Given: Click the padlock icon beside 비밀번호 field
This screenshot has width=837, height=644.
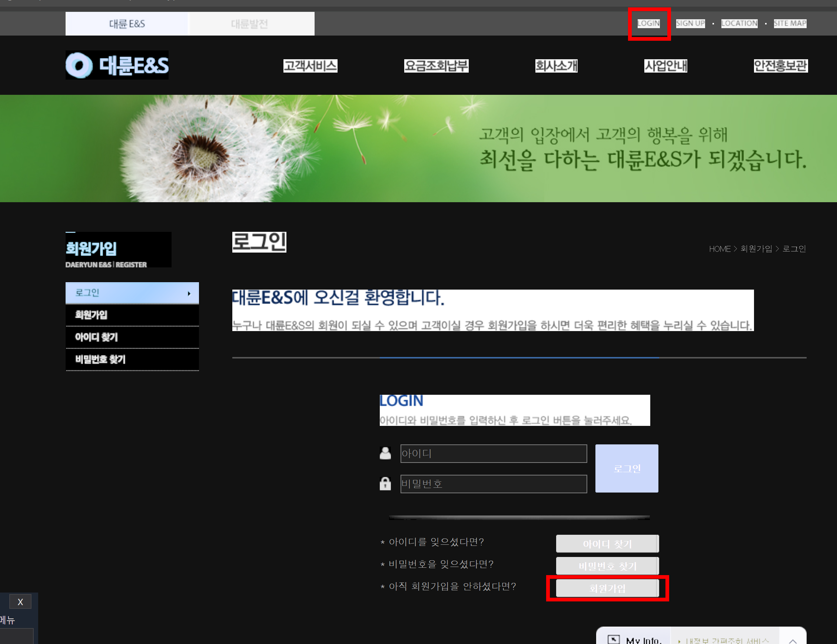Looking at the screenshot, I should point(385,484).
